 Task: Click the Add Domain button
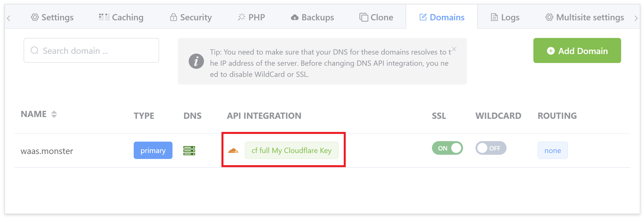(577, 51)
